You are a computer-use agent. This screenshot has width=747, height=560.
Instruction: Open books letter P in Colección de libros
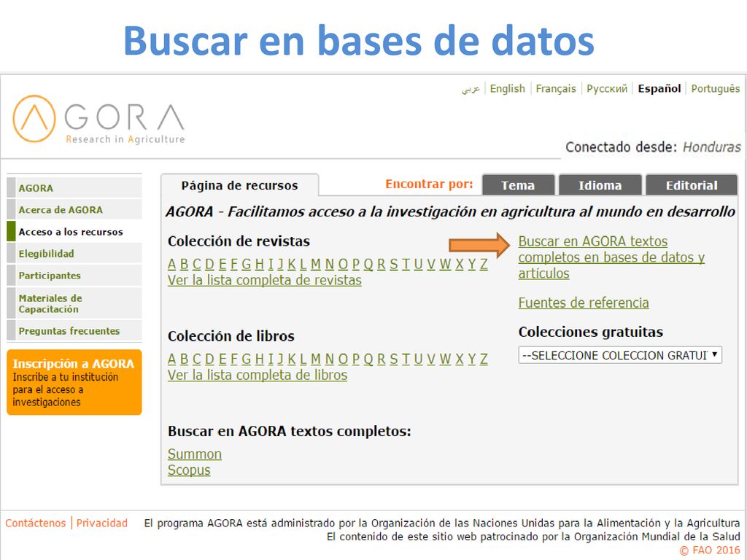click(356, 359)
